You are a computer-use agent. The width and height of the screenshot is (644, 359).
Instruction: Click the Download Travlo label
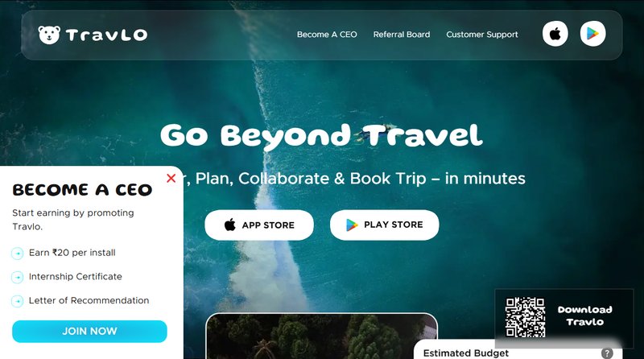click(x=585, y=316)
